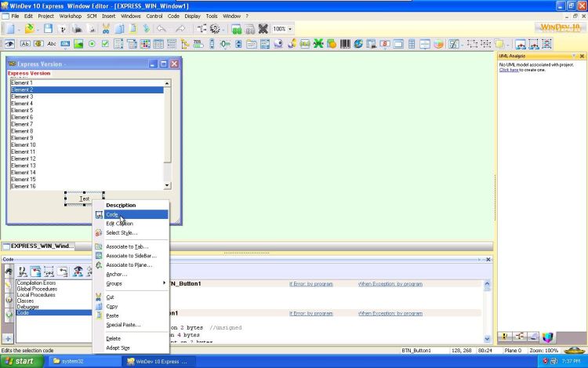This screenshot has width=588, height=368.
Task: Insert a radio button control icon
Action: pyautogui.click(x=92, y=44)
